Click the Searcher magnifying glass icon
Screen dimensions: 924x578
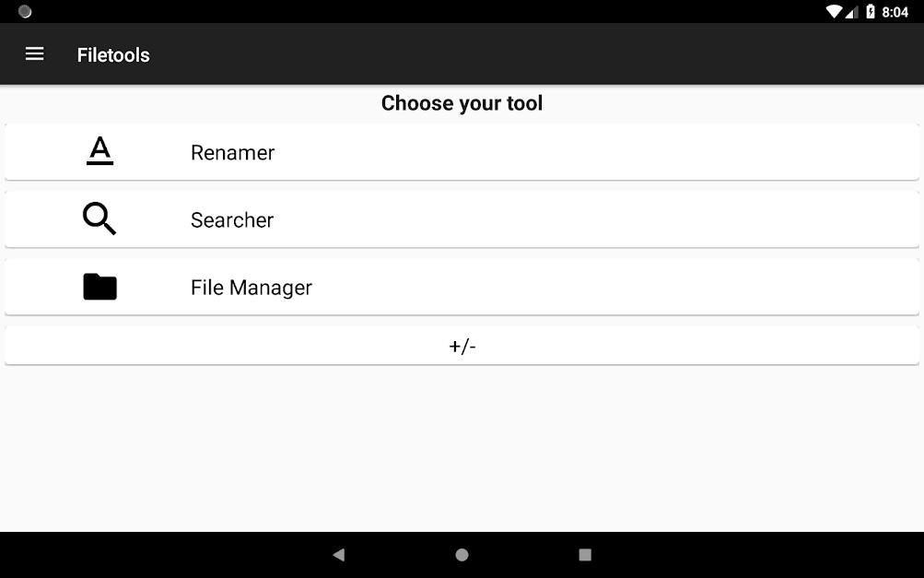(x=99, y=218)
